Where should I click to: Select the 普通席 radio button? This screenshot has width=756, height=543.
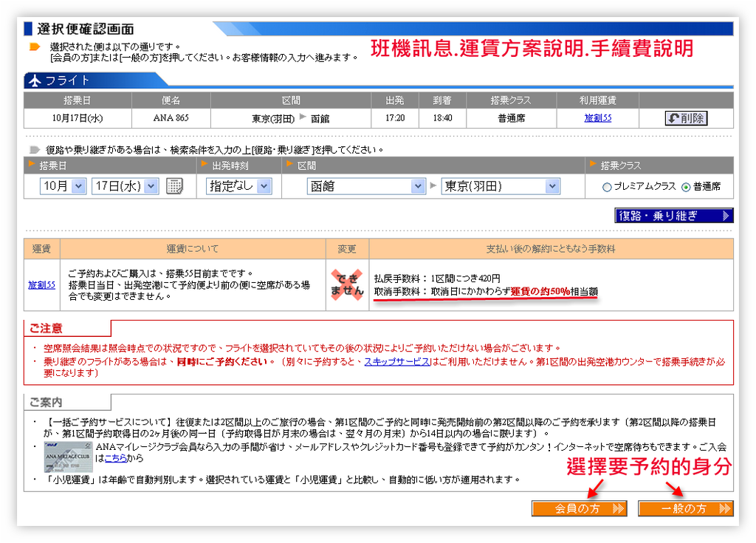[686, 187]
